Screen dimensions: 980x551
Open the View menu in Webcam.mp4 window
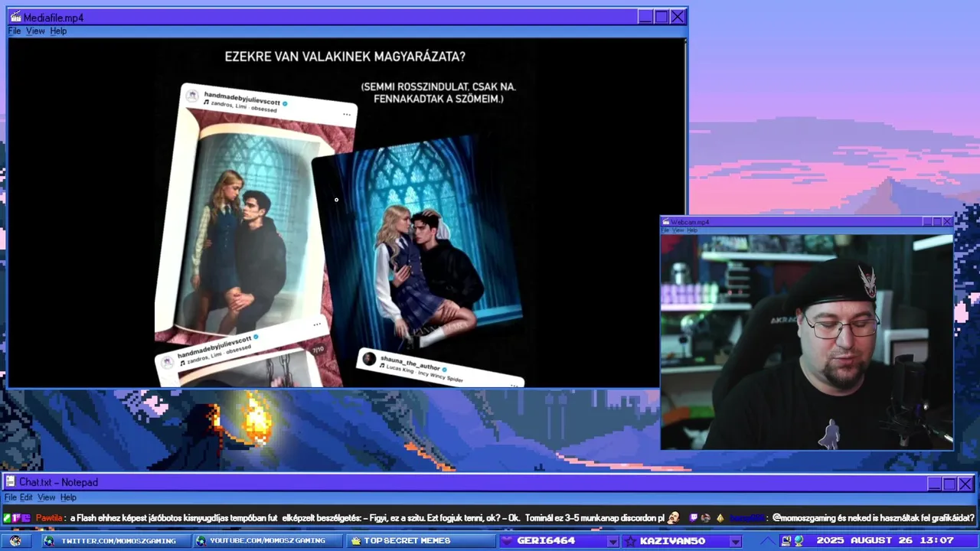pyautogui.click(x=678, y=230)
